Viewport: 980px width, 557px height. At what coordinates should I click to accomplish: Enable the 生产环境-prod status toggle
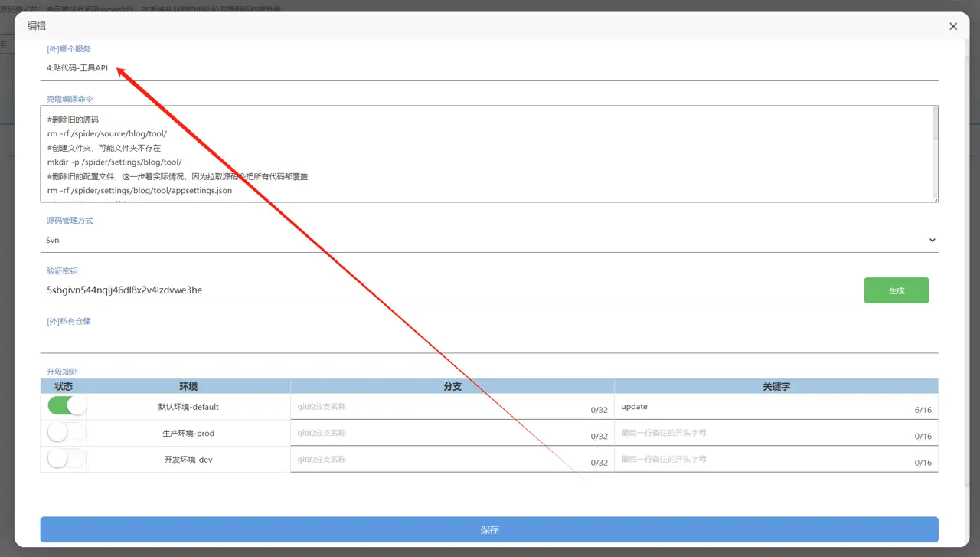pos(67,433)
